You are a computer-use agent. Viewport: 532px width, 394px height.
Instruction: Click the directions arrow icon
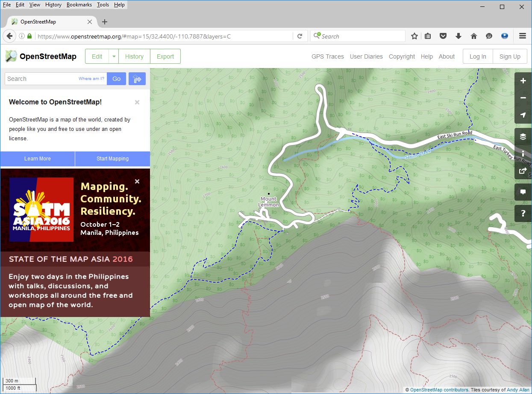point(137,79)
